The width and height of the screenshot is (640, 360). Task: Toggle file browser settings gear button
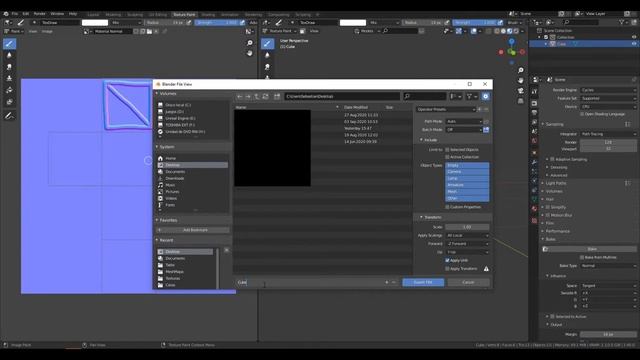click(485, 96)
